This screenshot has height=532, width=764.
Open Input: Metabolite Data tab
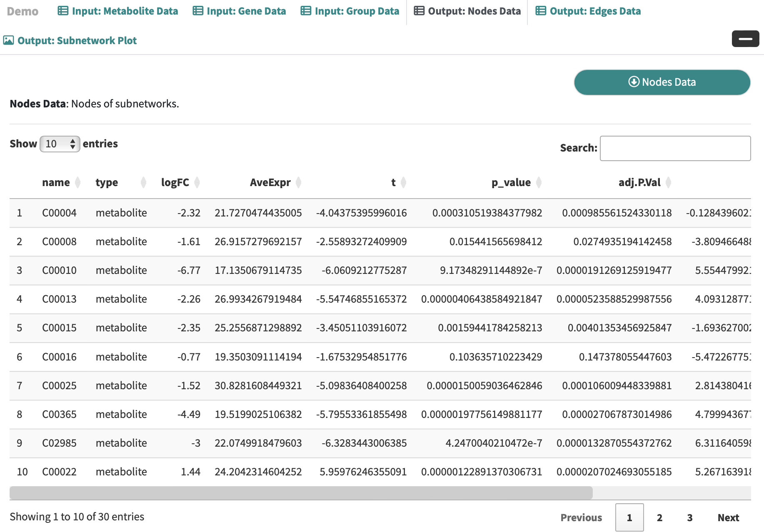point(118,11)
